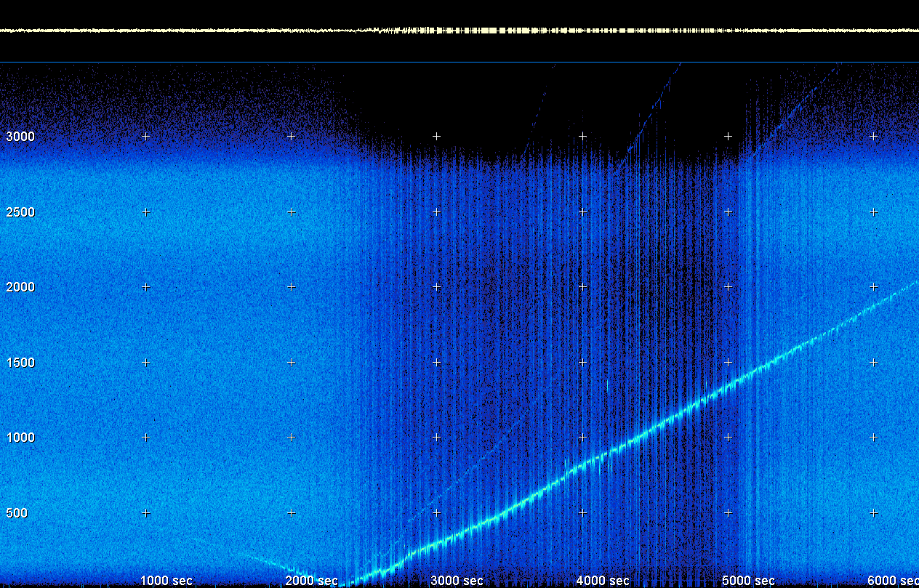Click grid cross at 4000 sec, 1500 level
This screenshot has width=919, height=588.
pyautogui.click(x=582, y=362)
